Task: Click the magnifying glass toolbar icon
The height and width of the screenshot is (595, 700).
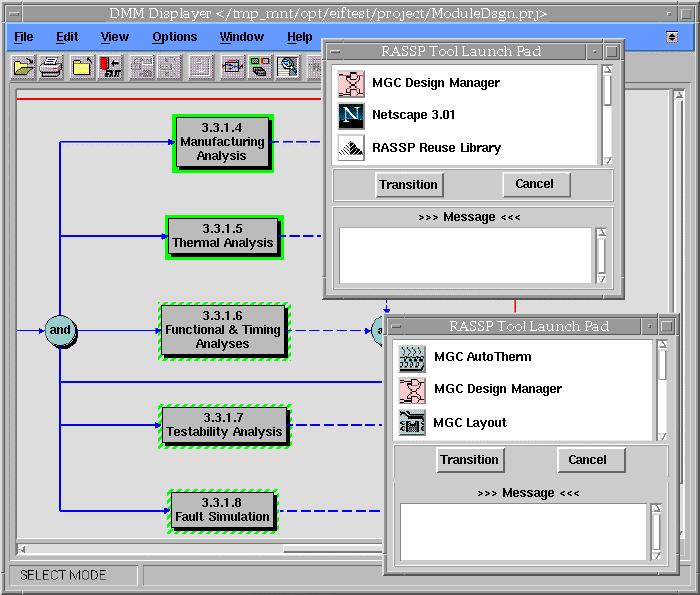Action: tap(289, 68)
